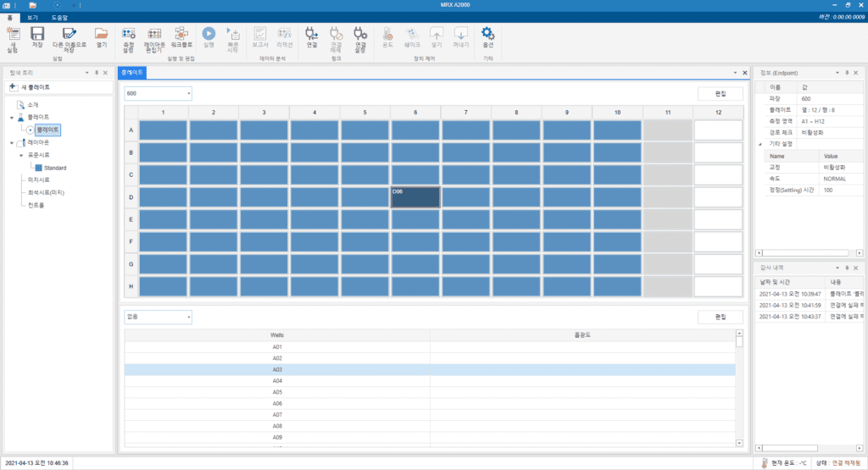Collapse the 레이아웃 tree node

[x=10, y=143]
